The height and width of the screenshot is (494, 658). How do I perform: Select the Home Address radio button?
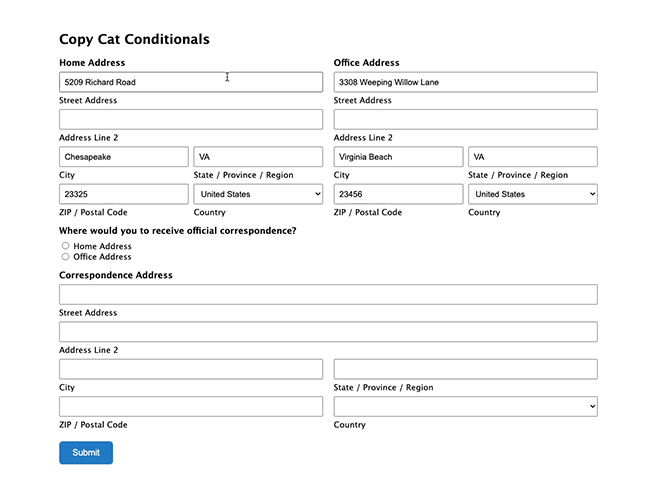click(x=65, y=246)
